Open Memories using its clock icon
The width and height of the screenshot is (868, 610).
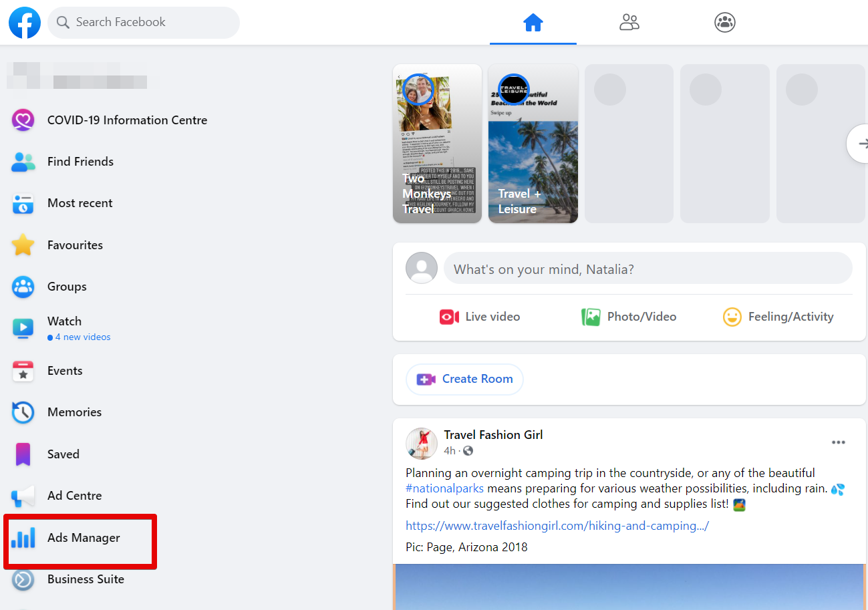23,412
